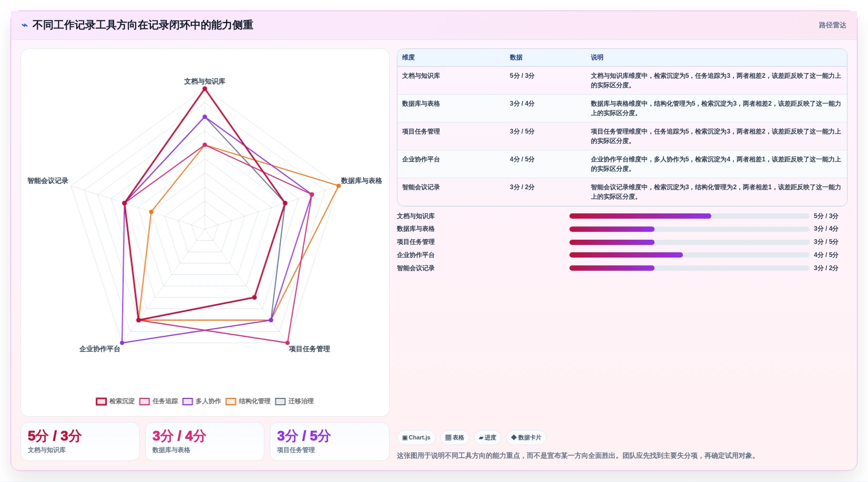Viewport: 868px width, 482px height.
Task: Click the 4分 / 5分 value in table
Action: point(522,159)
